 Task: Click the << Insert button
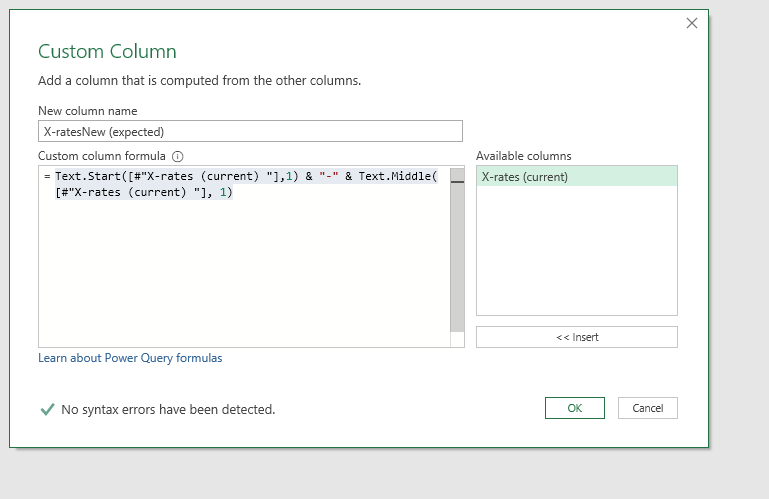[x=577, y=337]
